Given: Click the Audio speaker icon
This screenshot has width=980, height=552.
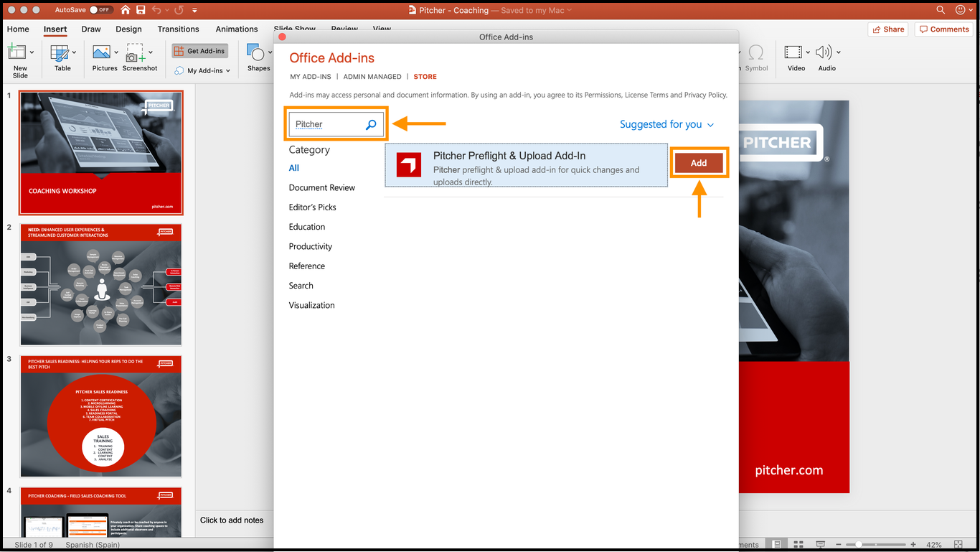Looking at the screenshot, I should point(824,52).
